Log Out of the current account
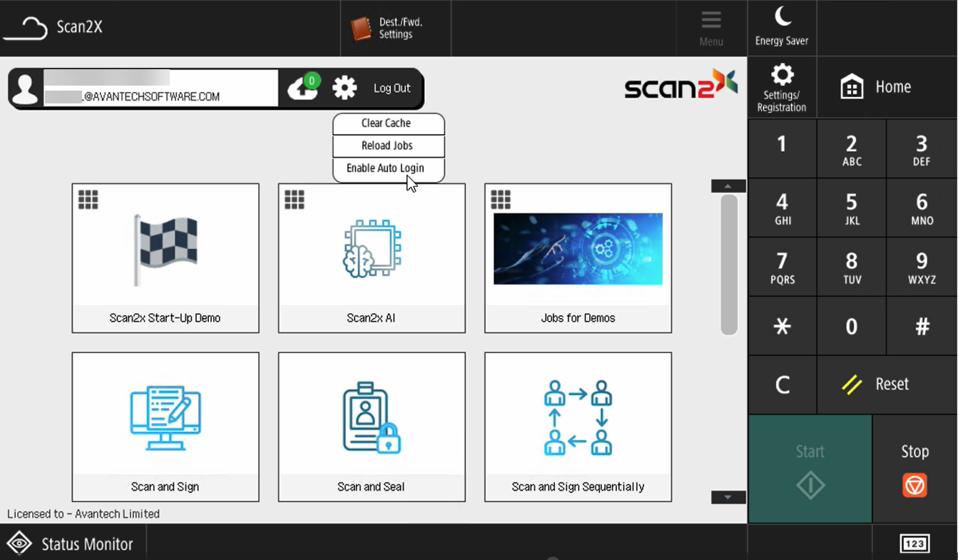Screen dimensions: 958x560 392,88
